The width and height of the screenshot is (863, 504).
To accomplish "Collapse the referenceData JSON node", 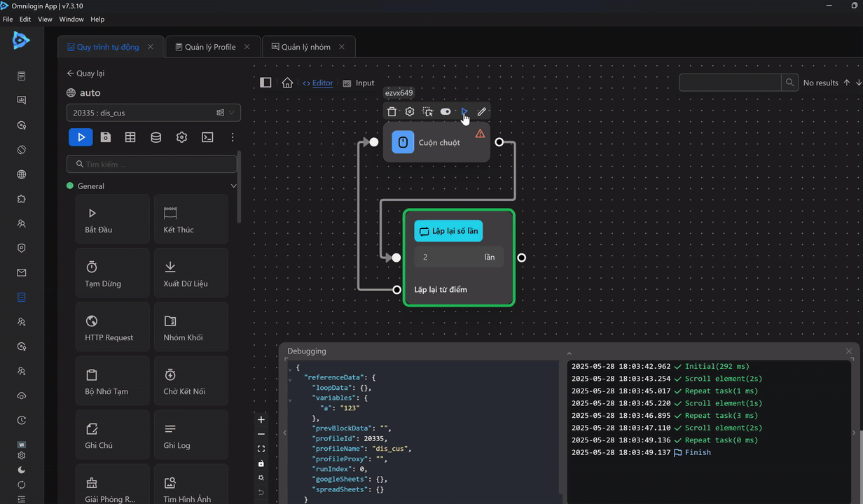I will (x=290, y=378).
